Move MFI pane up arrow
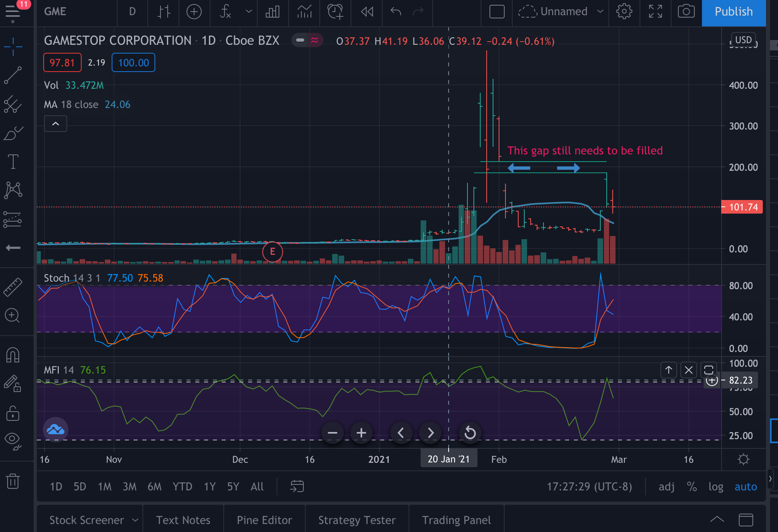This screenshot has height=532, width=778. pyautogui.click(x=668, y=370)
